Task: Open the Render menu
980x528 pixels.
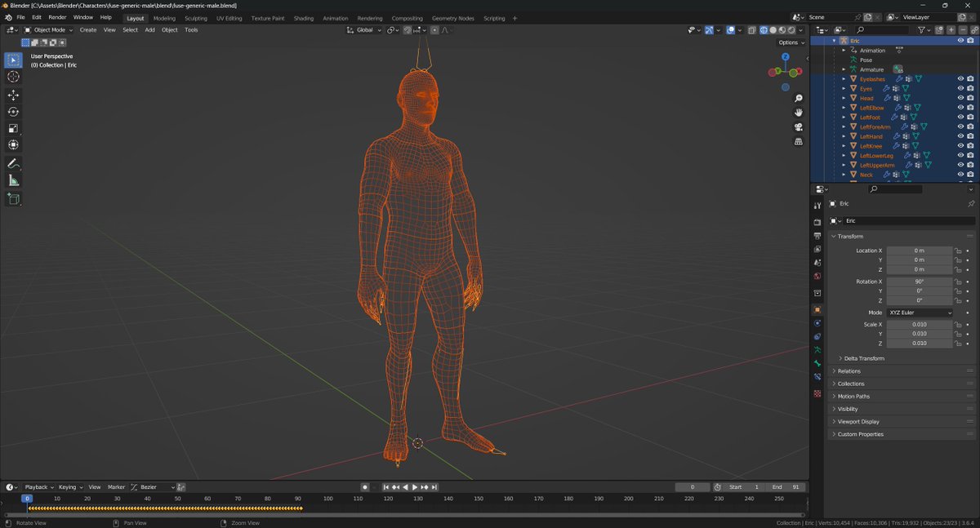Action: click(x=57, y=17)
